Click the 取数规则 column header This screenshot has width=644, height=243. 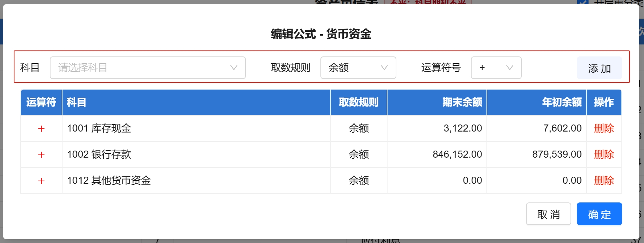pos(359,102)
